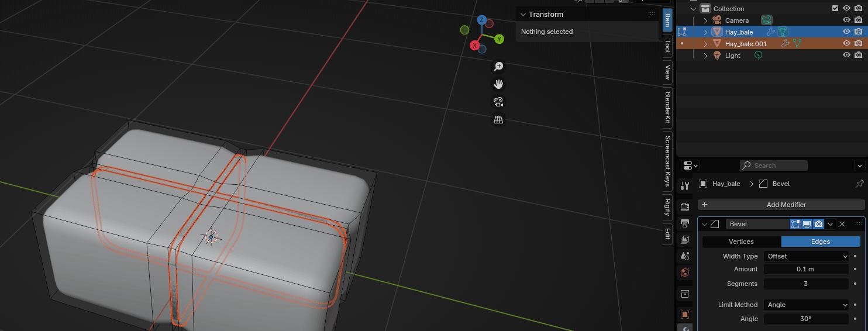Hide Hay_bale.001 in viewport via eye icon

(846, 43)
